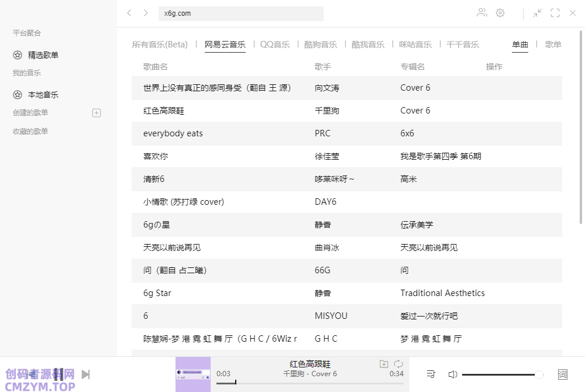The image size is (585, 392).
Task: Skip to next track
Action: click(x=86, y=374)
